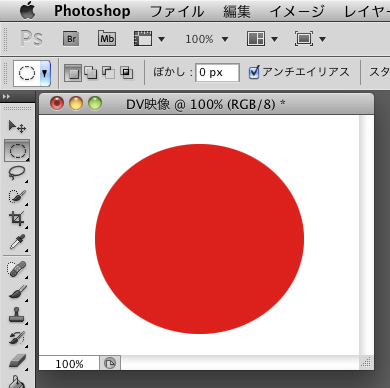This screenshot has width=390, height=388.
Task: Open the Photoshop application menu
Action: pyautogui.click(x=92, y=11)
